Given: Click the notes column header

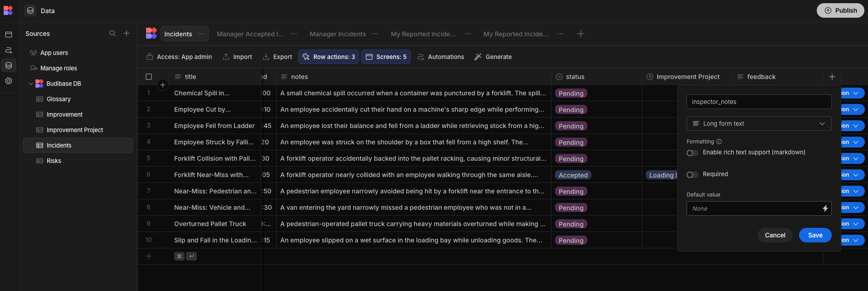Looking at the screenshot, I should point(414,77).
